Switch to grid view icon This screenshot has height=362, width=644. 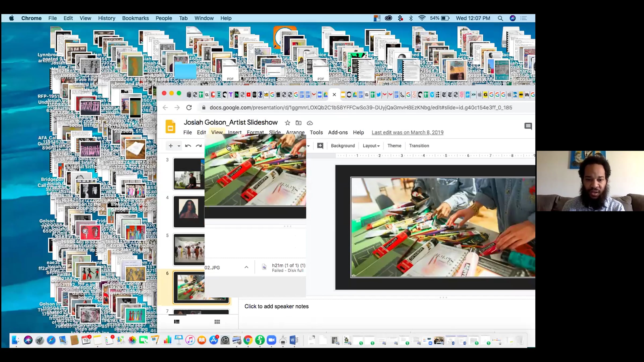(217, 322)
